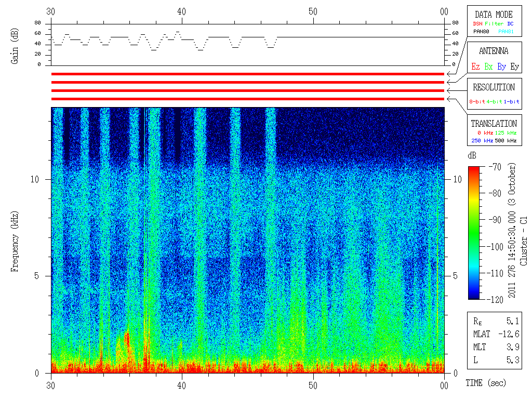Click the antenna red status bar
The width and height of the screenshot is (532, 399).
pos(248,83)
